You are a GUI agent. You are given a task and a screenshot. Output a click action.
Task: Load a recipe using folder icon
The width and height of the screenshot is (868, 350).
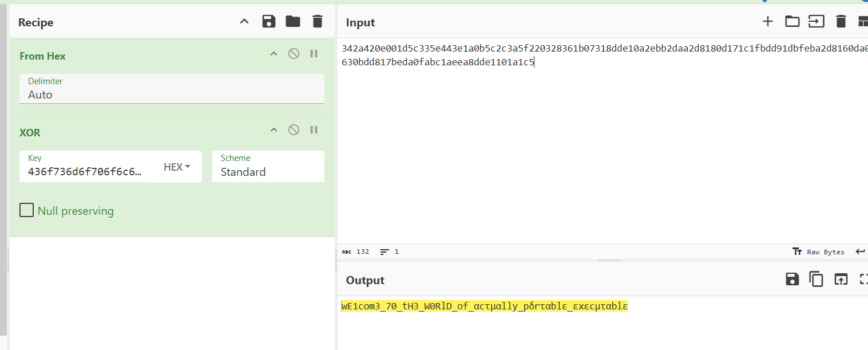293,22
